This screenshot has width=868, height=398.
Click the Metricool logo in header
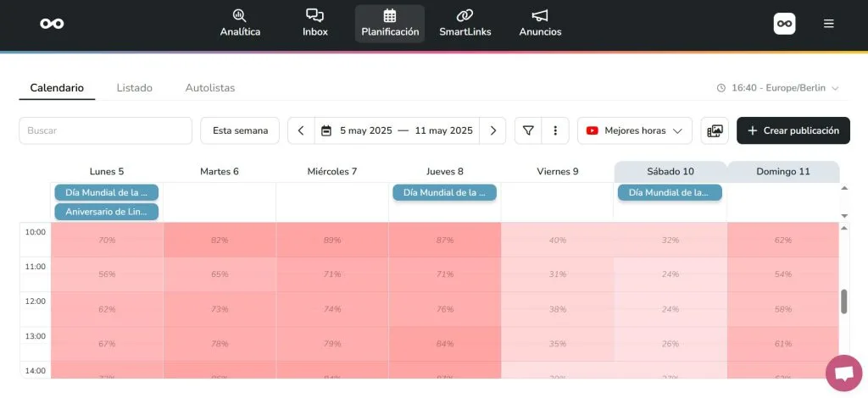pyautogui.click(x=52, y=23)
